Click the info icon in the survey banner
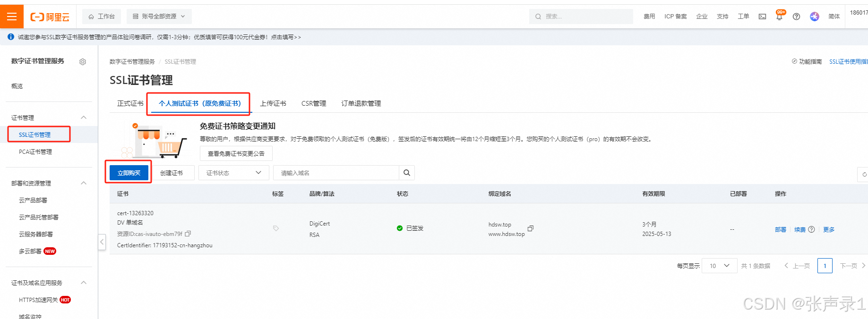 tap(10, 37)
